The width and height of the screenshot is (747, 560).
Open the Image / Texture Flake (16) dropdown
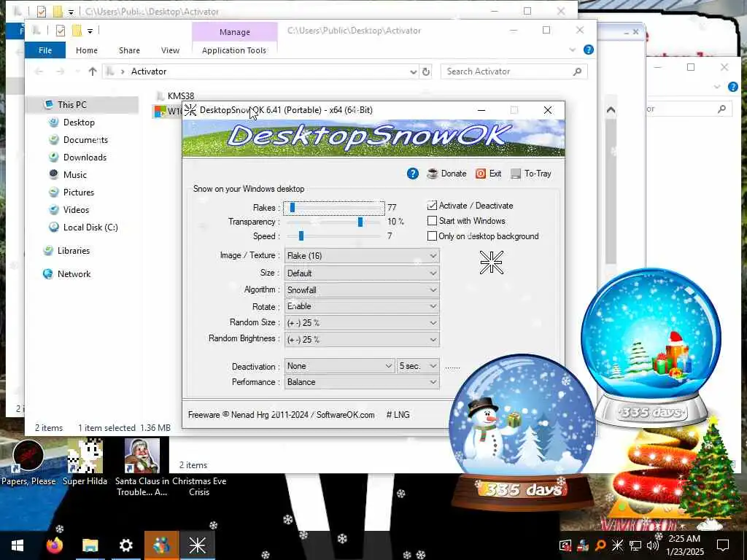click(x=362, y=256)
